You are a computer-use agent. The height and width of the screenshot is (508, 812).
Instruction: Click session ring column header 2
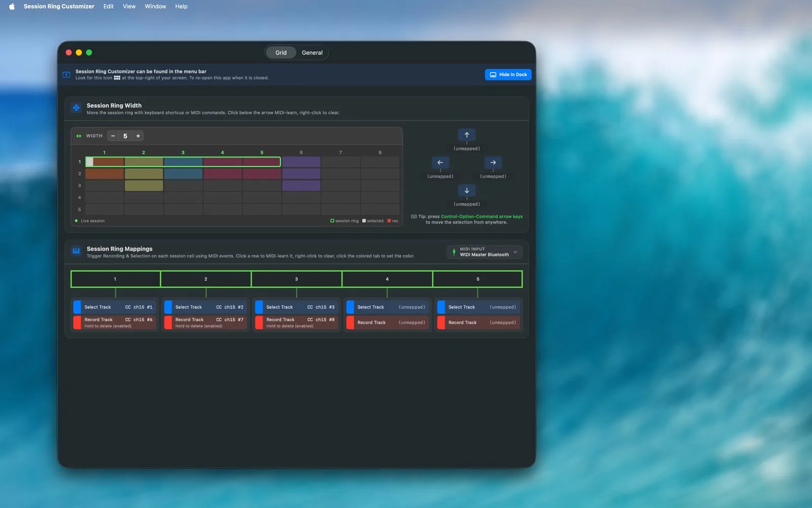pos(206,279)
